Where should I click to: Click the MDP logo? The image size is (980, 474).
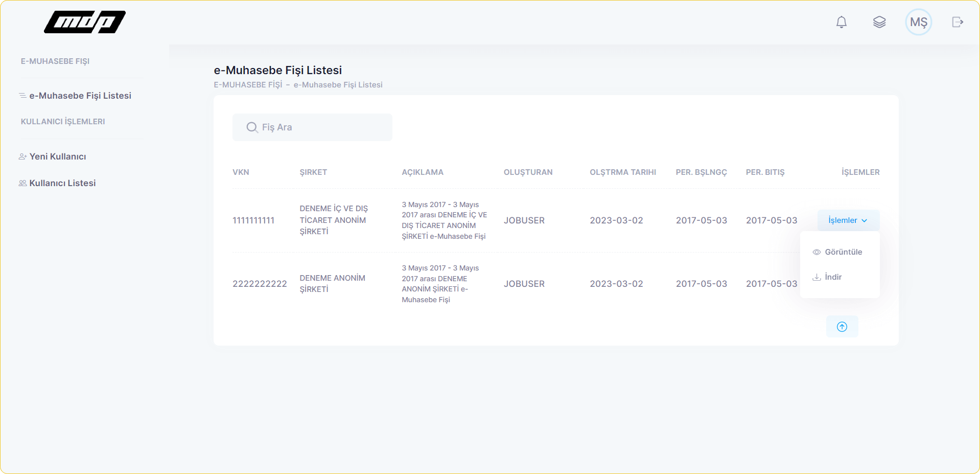coord(85,22)
